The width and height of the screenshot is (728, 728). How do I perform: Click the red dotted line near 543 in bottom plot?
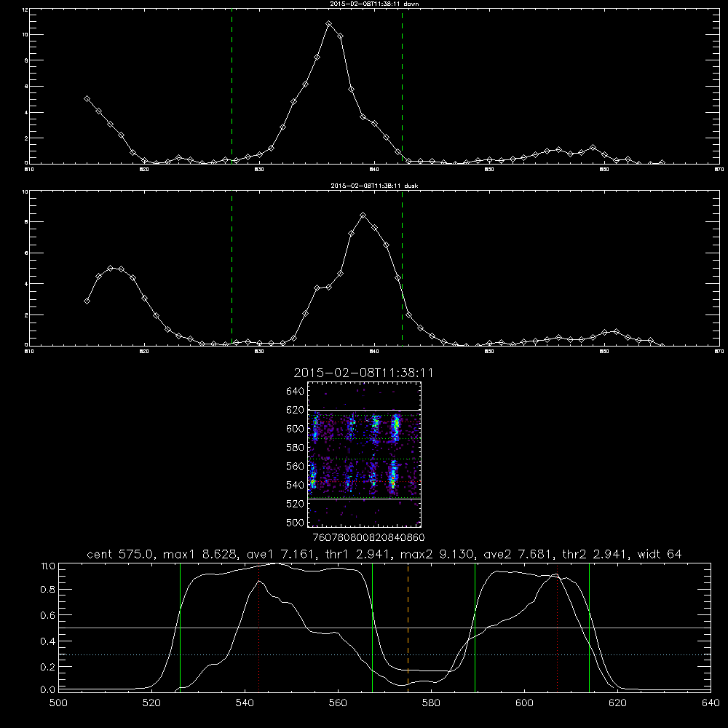258,628
